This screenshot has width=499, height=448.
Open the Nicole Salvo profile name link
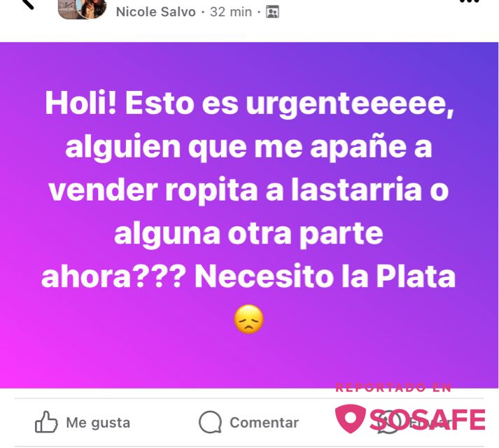tap(155, 12)
